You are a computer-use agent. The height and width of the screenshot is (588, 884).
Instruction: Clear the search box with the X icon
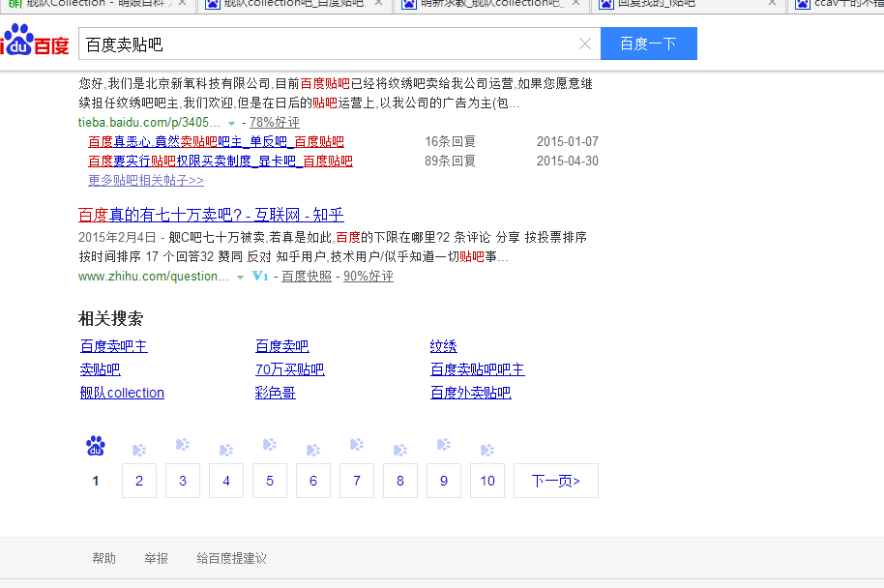coord(584,44)
